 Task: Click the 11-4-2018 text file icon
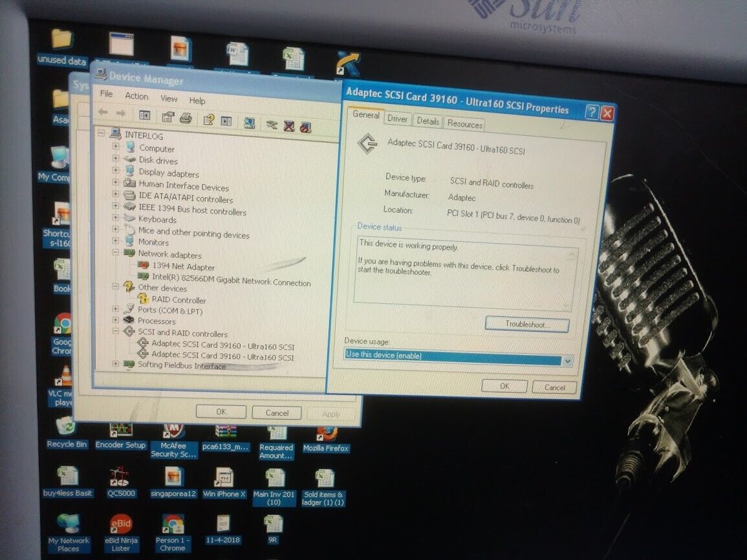(x=223, y=530)
